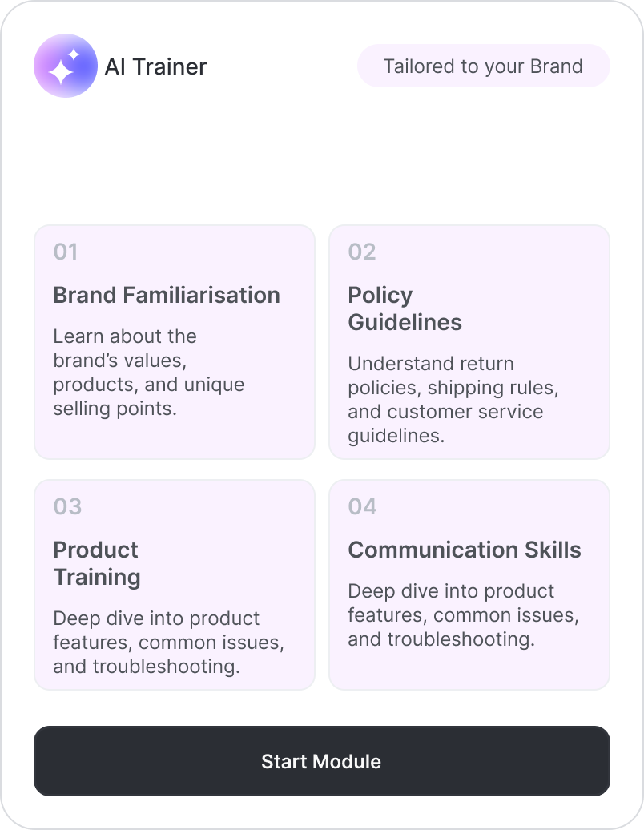Click the Policy Guidelines heading
The width and height of the screenshot is (644, 830).
pyautogui.click(x=405, y=308)
